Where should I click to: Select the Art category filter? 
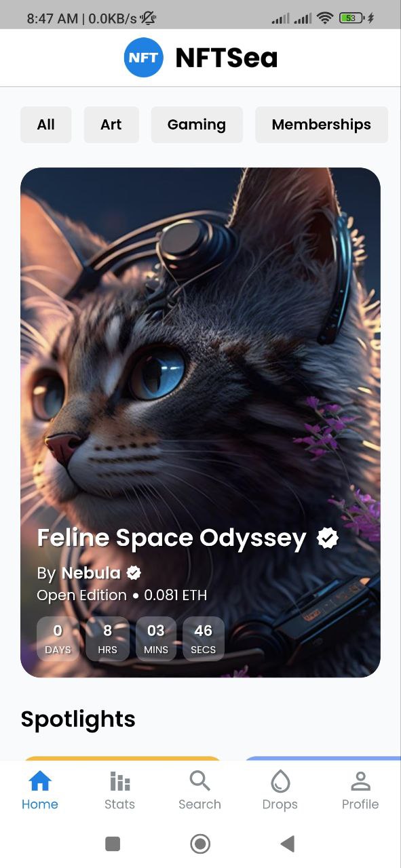[x=111, y=125]
